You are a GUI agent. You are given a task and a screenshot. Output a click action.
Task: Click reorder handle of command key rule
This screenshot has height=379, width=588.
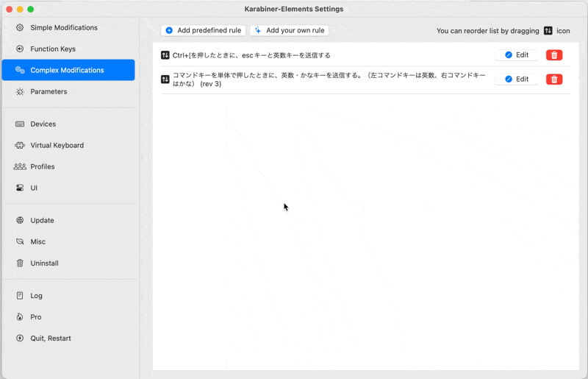(x=165, y=79)
